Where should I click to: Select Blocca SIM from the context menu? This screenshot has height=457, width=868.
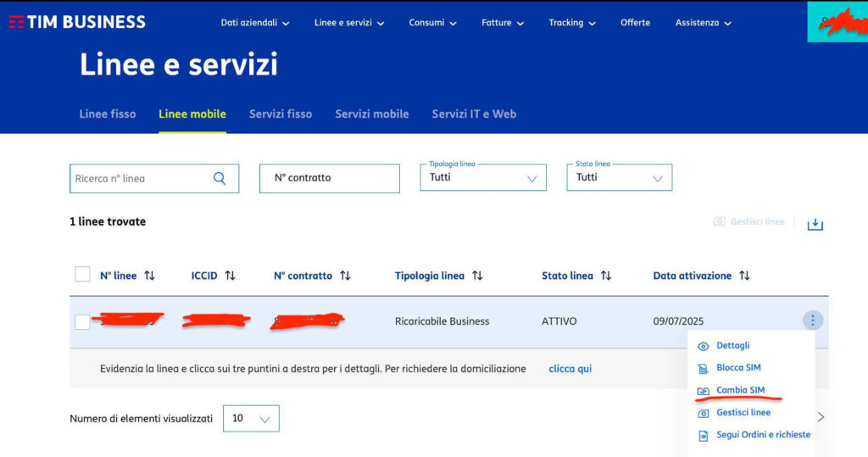coord(738,368)
